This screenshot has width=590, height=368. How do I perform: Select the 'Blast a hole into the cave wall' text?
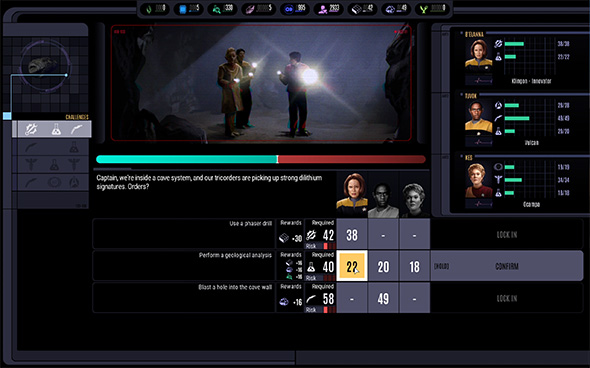[235, 287]
